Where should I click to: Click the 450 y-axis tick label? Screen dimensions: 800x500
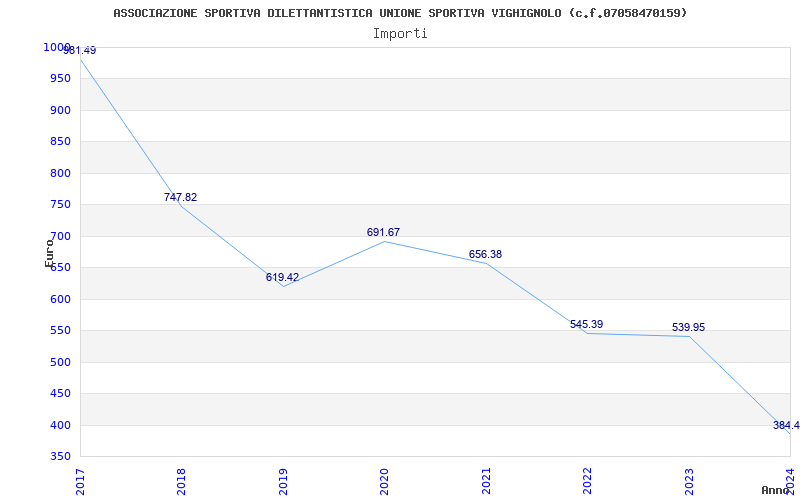61,394
